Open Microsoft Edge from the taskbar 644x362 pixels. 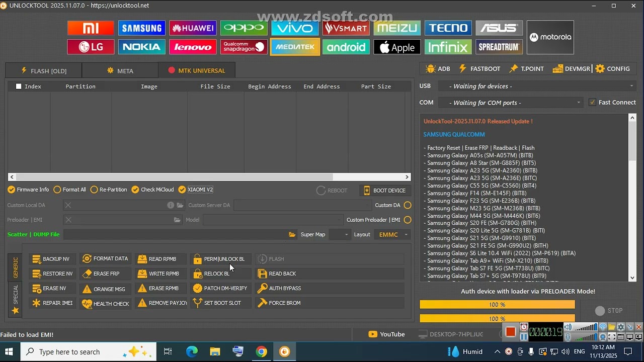click(x=192, y=351)
